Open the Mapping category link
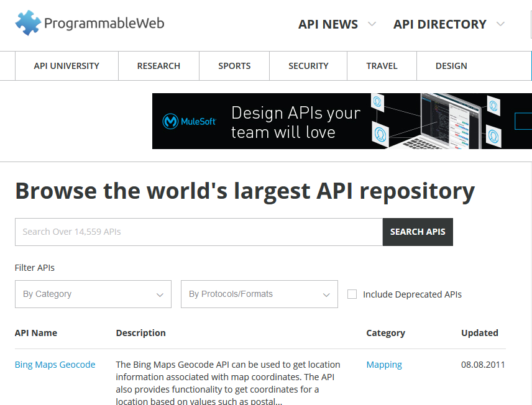The image size is (532, 405). coord(384,365)
